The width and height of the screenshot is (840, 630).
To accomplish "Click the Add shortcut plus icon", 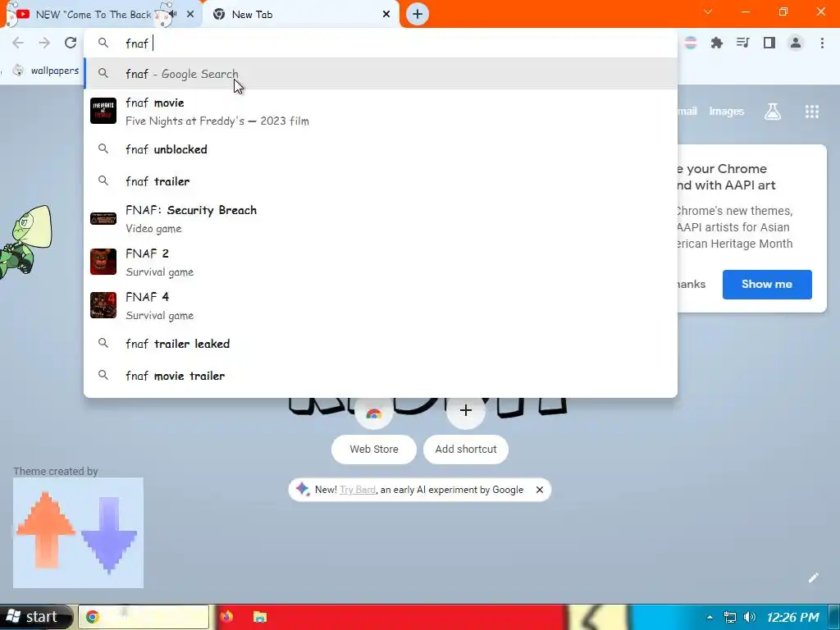I will point(466,410).
